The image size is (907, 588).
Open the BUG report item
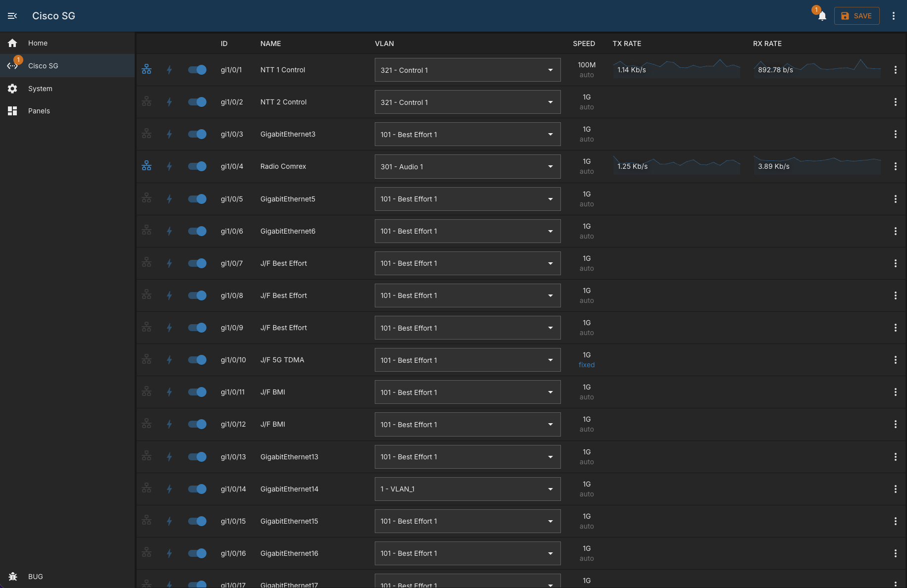pos(67,577)
